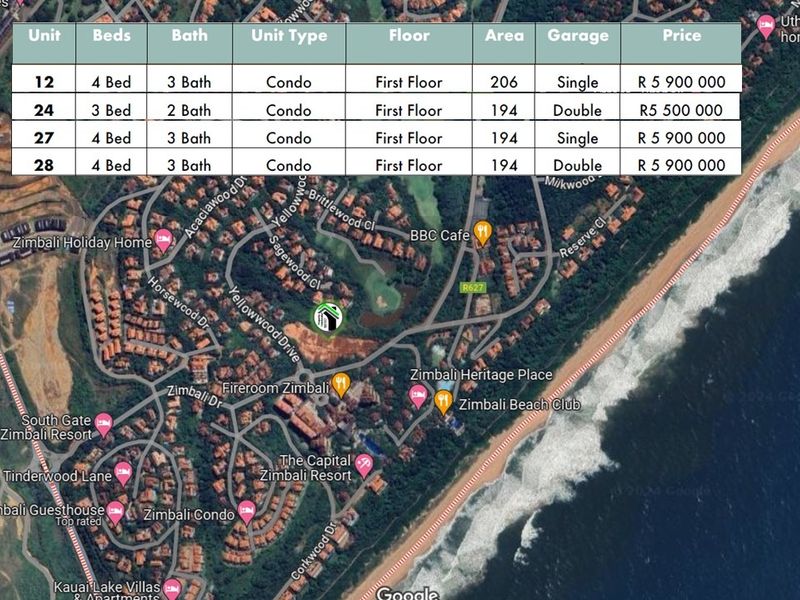
Task: Click the BBC Cafe restaurant pin
Action: pos(482,233)
